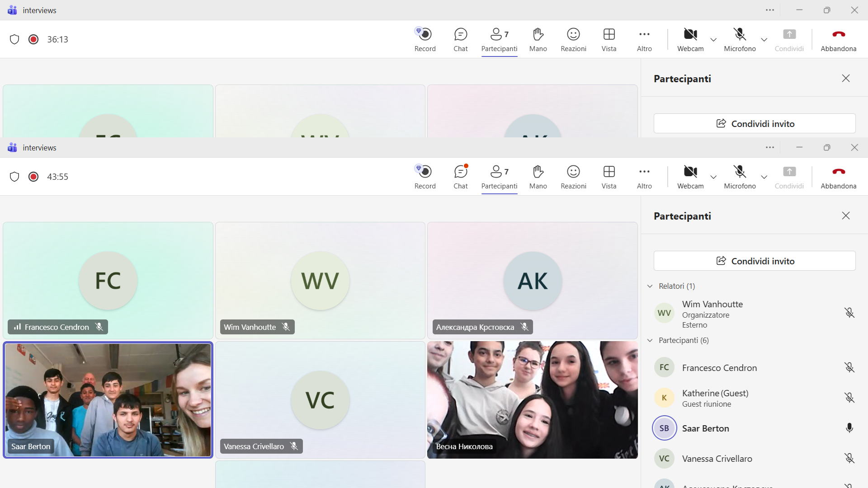Click SB avatar in participants list
Image resolution: width=868 pixels, height=488 pixels.
(664, 428)
